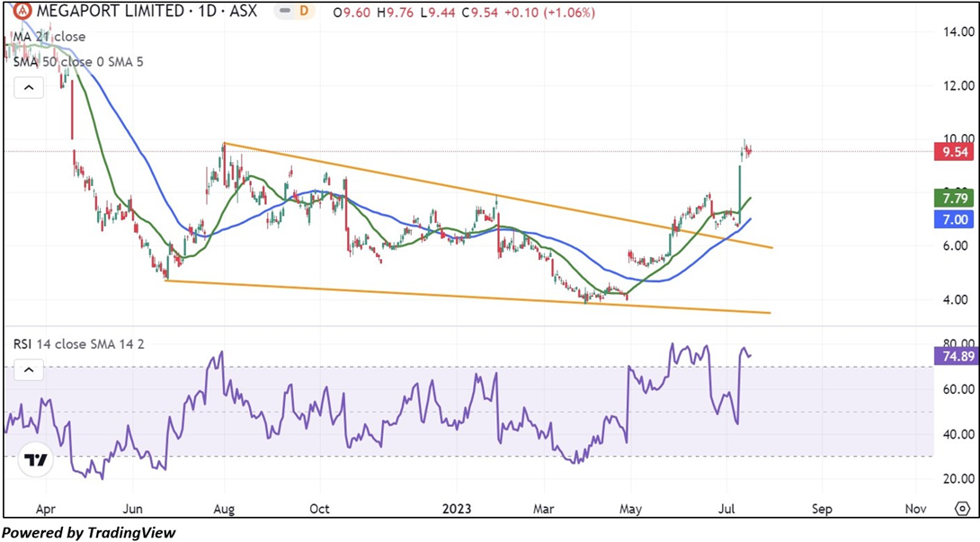This screenshot has width=980, height=542.
Task: Click the Oct label on time axis
Action: pos(319,510)
